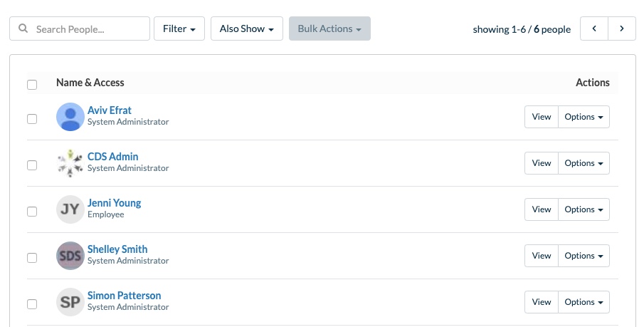Click the magnifying glass search icon
644x327 pixels.
23,28
